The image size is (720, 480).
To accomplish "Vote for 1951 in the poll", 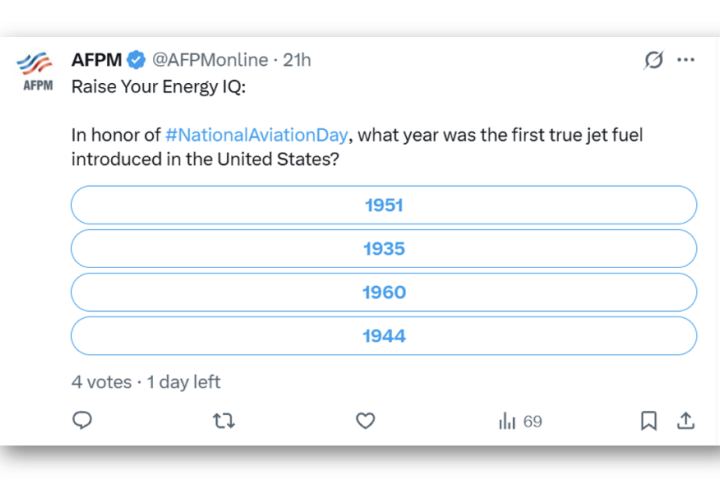I will click(384, 205).
